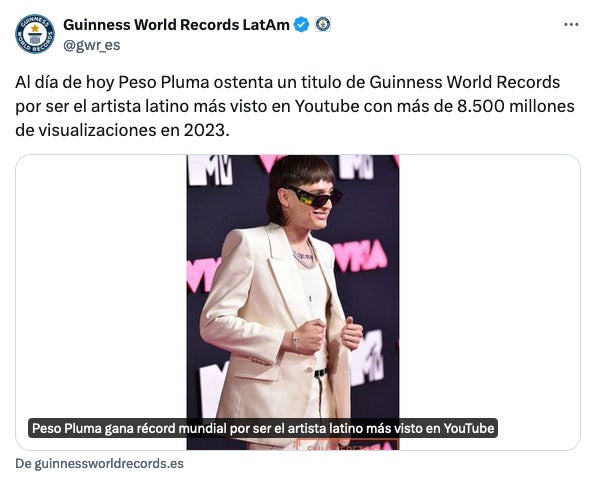
Task: Open the three-dot more options menu
Action: point(571,24)
